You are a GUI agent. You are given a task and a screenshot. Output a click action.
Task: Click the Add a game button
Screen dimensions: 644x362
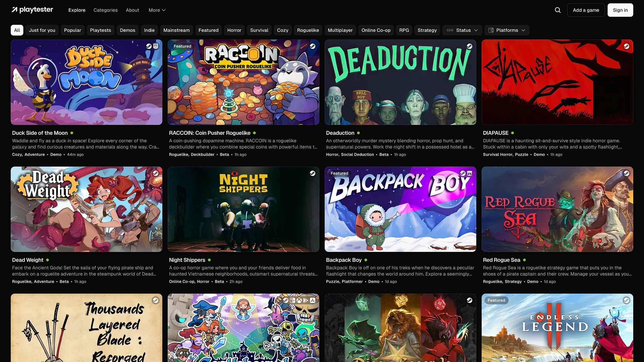(x=586, y=10)
